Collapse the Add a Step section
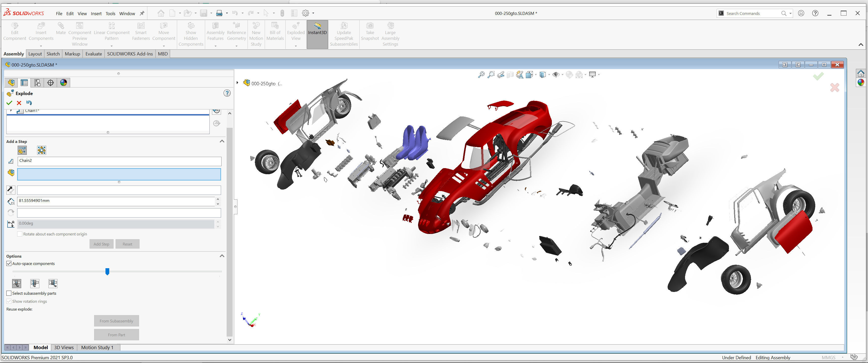Viewport: 868px width, 363px height. [x=222, y=141]
